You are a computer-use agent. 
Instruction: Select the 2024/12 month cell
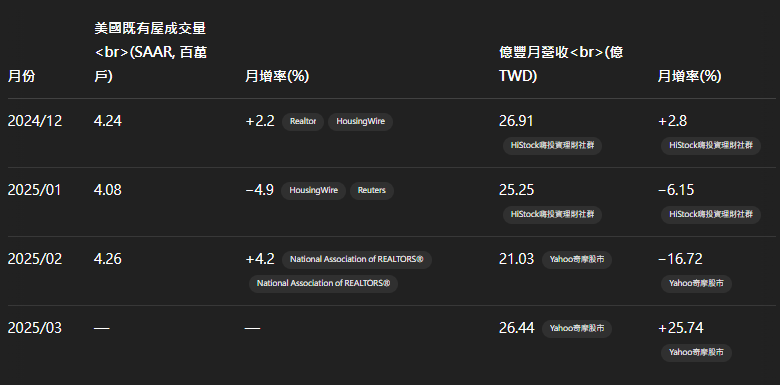tap(35, 121)
